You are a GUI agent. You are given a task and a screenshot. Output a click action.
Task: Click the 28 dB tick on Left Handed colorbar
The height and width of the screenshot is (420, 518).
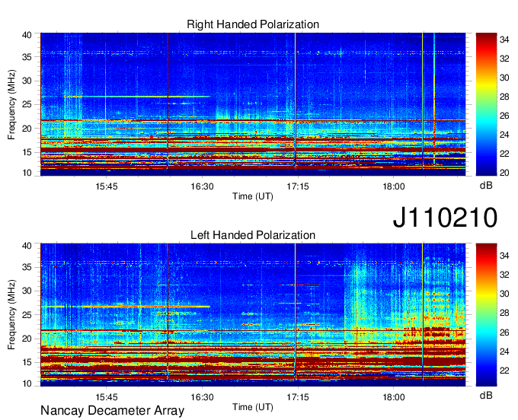coord(504,313)
